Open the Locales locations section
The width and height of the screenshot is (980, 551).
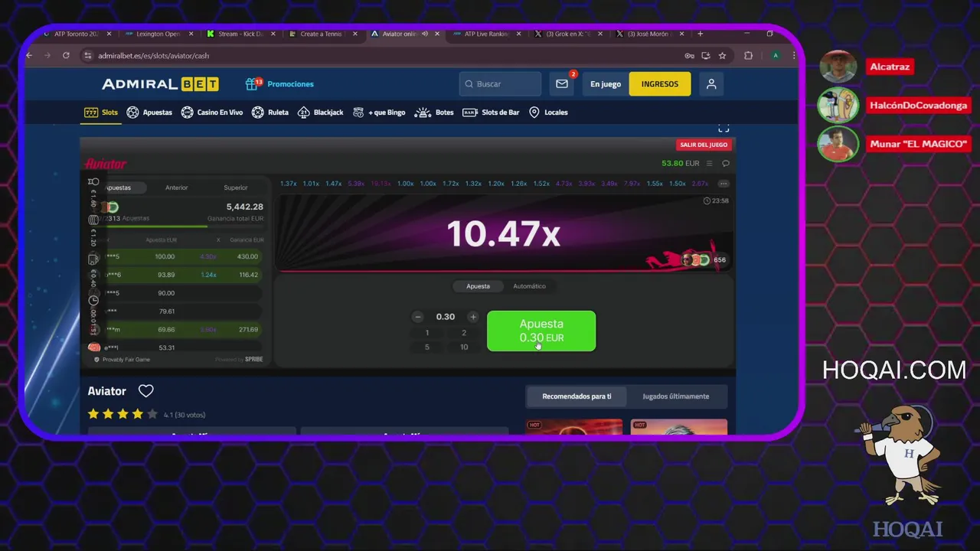(x=548, y=112)
